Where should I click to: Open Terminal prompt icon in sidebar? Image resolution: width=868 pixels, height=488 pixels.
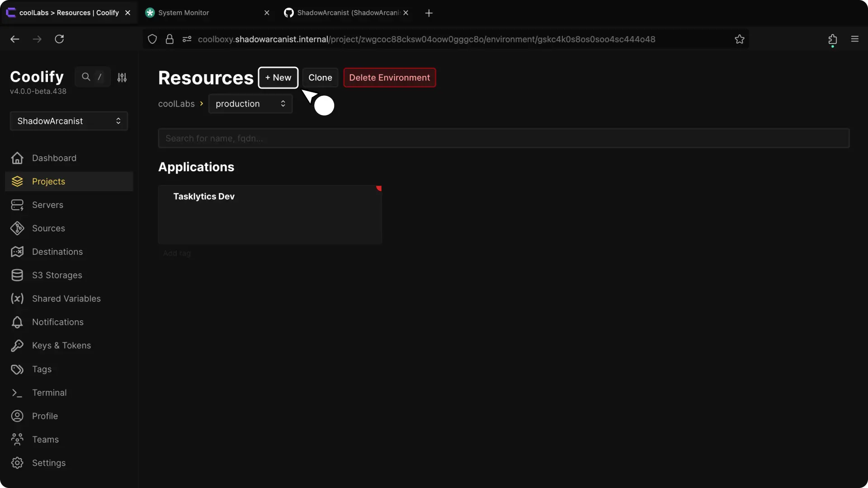pyautogui.click(x=17, y=393)
